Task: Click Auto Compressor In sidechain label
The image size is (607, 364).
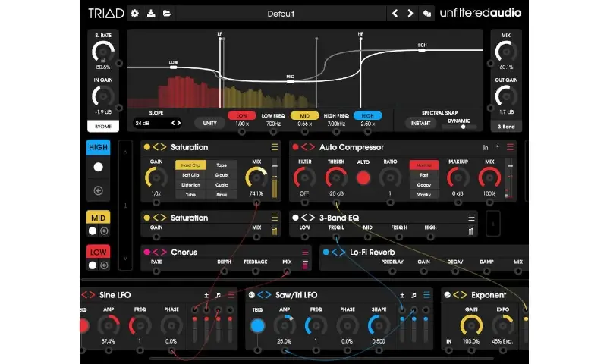Action: [486, 147]
